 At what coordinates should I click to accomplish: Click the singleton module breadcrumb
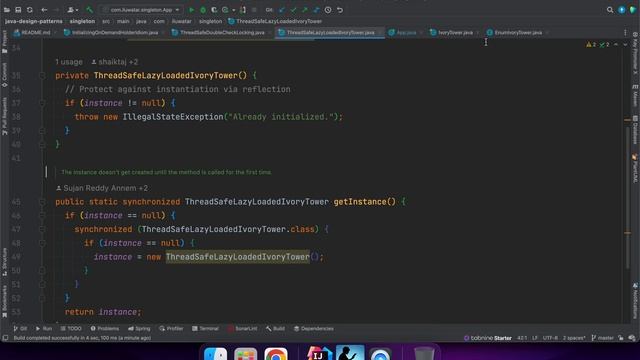pyautogui.click(x=82, y=21)
